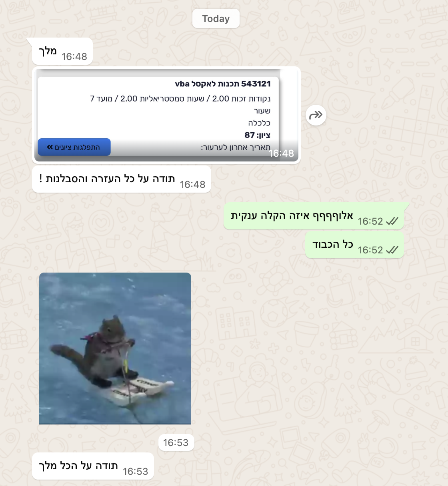This screenshot has width=448, height=486.
Task: Click the כל הכבוד sent message
Action: pyautogui.click(x=354, y=245)
